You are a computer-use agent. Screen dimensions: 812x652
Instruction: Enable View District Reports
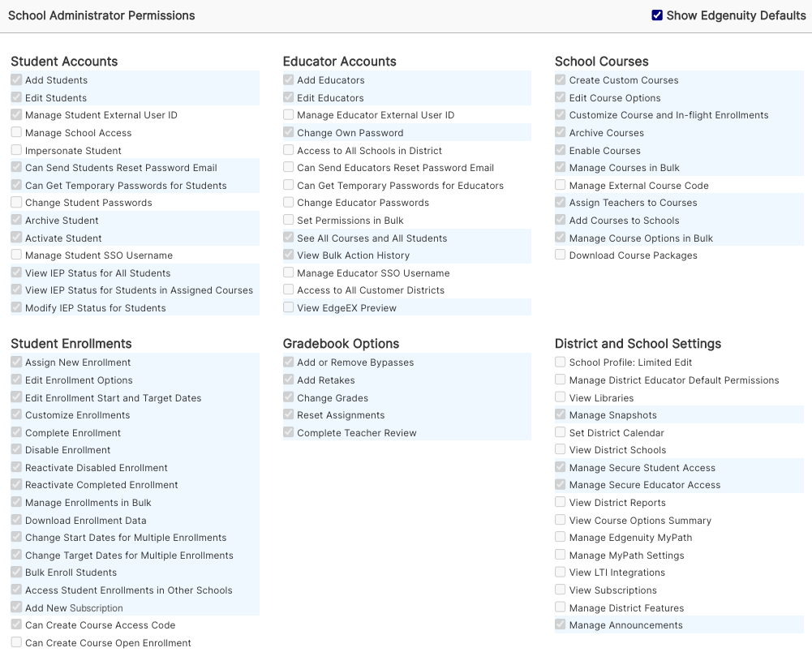click(560, 502)
